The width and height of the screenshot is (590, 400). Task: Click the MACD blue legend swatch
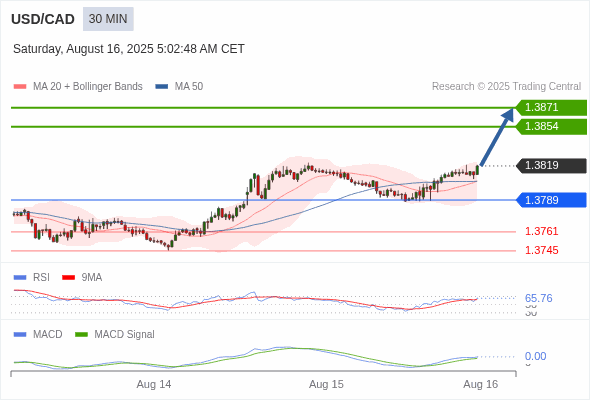pos(20,334)
